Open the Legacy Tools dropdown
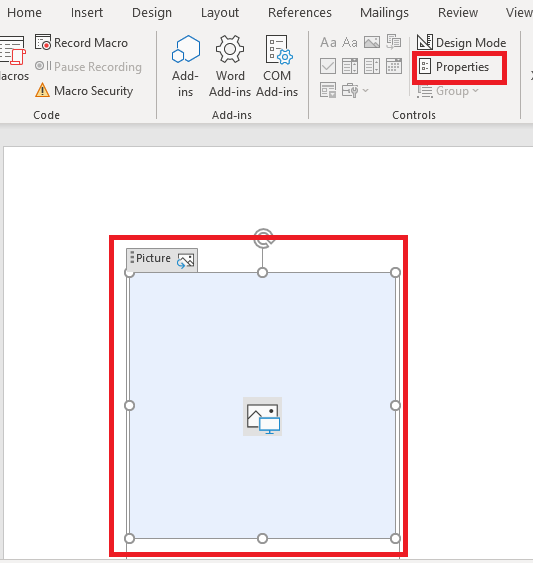The height and width of the screenshot is (563, 533). click(x=355, y=90)
